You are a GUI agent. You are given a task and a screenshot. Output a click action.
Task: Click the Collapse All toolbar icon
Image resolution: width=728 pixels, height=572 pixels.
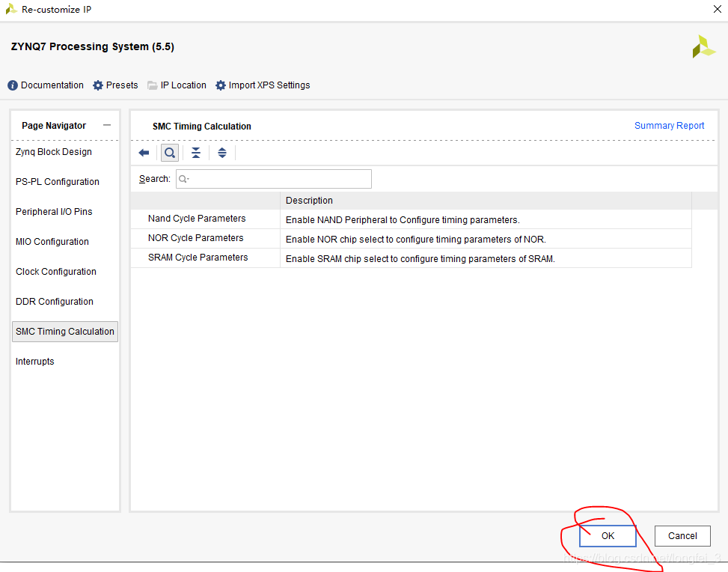click(196, 153)
